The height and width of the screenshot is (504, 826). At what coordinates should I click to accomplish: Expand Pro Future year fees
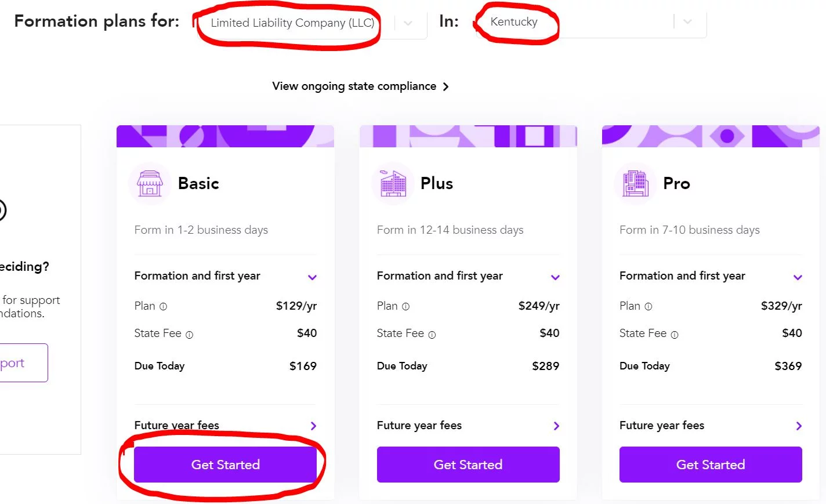(799, 426)
